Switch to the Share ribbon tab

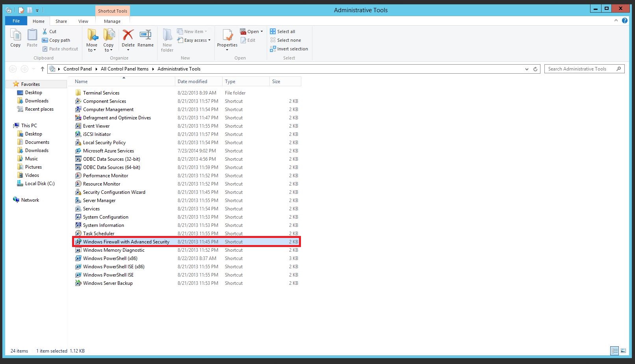tap(61, 21)
